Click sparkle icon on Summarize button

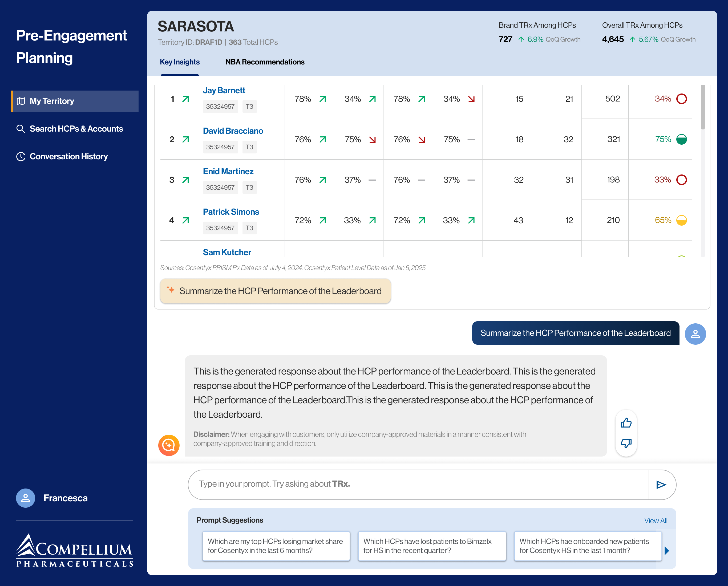click(x=171, y=290)
